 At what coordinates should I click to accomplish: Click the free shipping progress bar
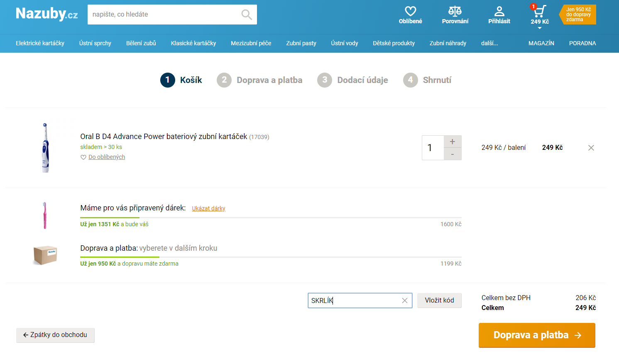(271, 257)
